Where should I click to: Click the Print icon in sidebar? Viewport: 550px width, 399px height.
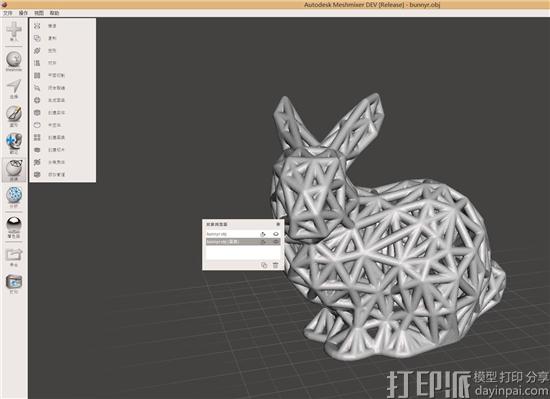(14, 284)
